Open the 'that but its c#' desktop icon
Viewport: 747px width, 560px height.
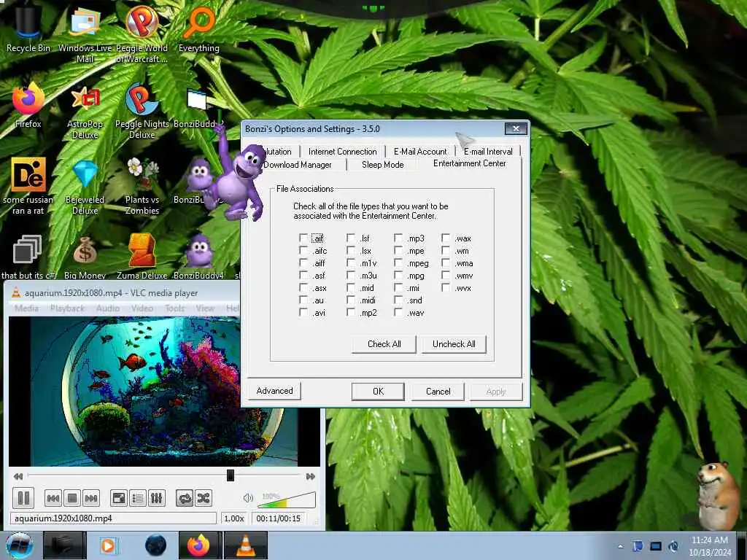(x=28, y=257)
